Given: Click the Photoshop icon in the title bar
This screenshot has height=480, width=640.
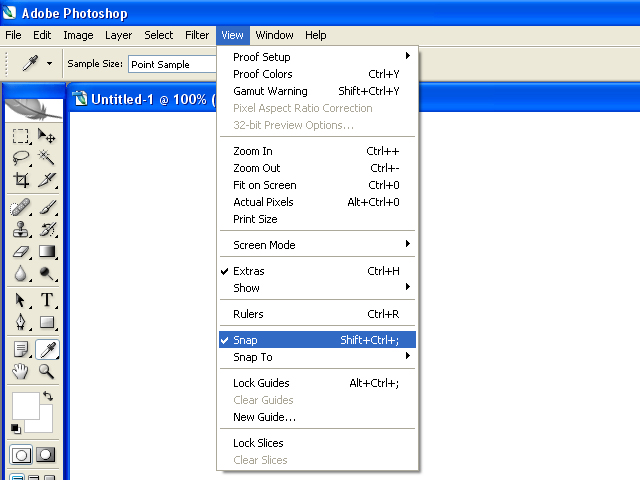Looking at the screenshot, I should click(x=9, y=12).
